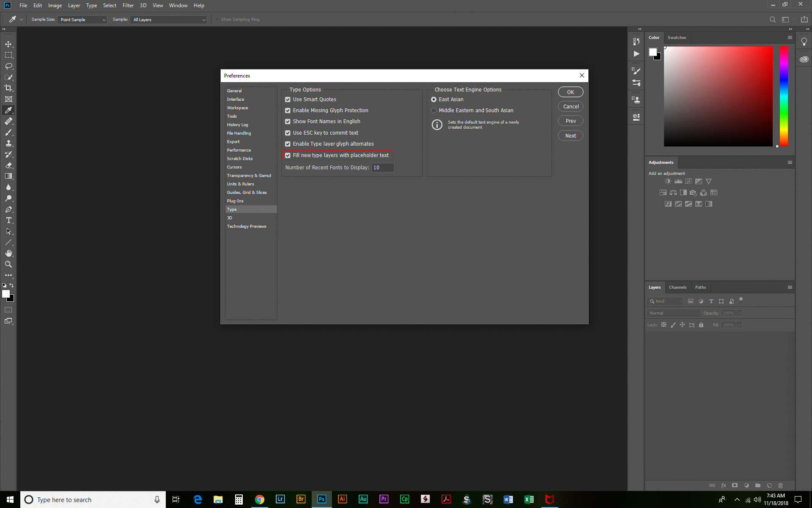The height and width of the screenshot is (508, 812).
Task: Select the Lasso tool
Action: (8, 66)
